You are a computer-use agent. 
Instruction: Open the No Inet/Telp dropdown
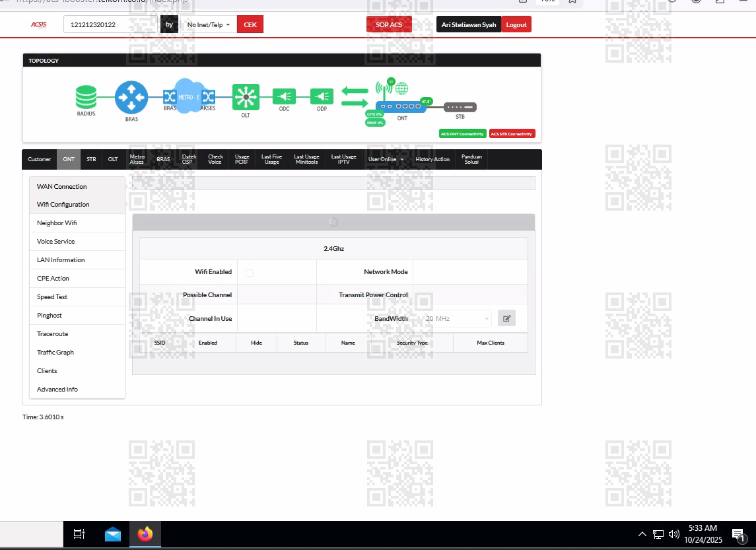point(208,24)
